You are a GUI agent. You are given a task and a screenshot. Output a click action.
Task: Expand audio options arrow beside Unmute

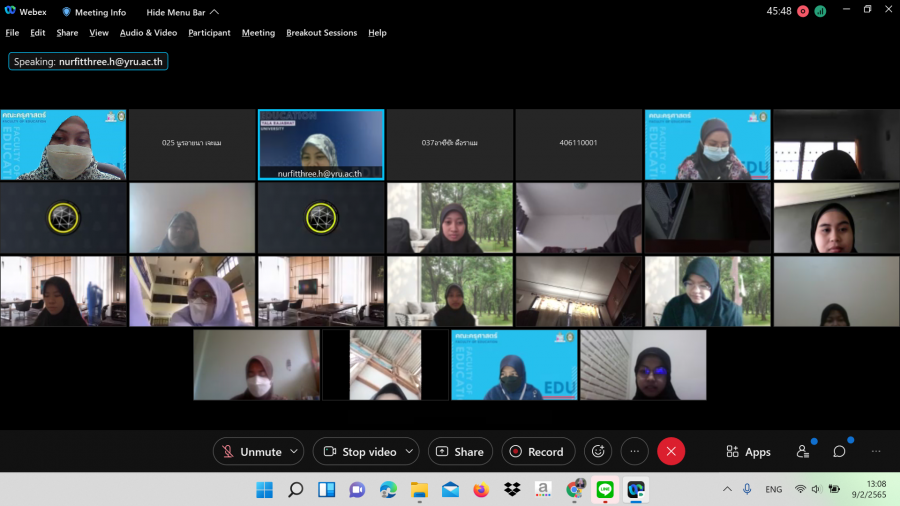point(294,452)
